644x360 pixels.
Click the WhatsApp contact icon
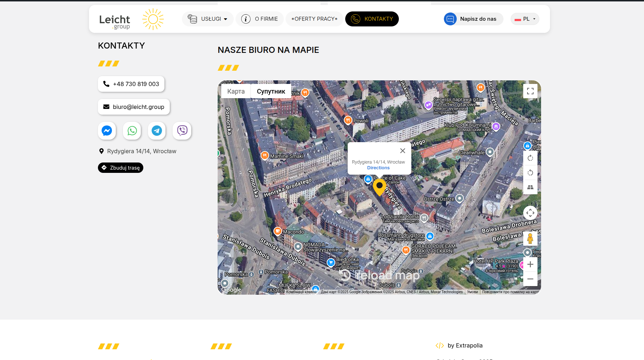pyautogui.click(x=132, y=131)
